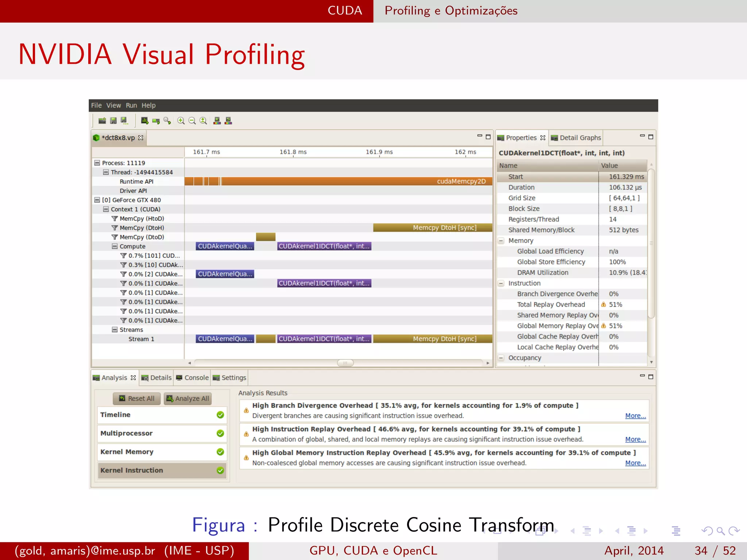
Task: Click the timeline scrollbar right arrow
Action: click(488, 363)
